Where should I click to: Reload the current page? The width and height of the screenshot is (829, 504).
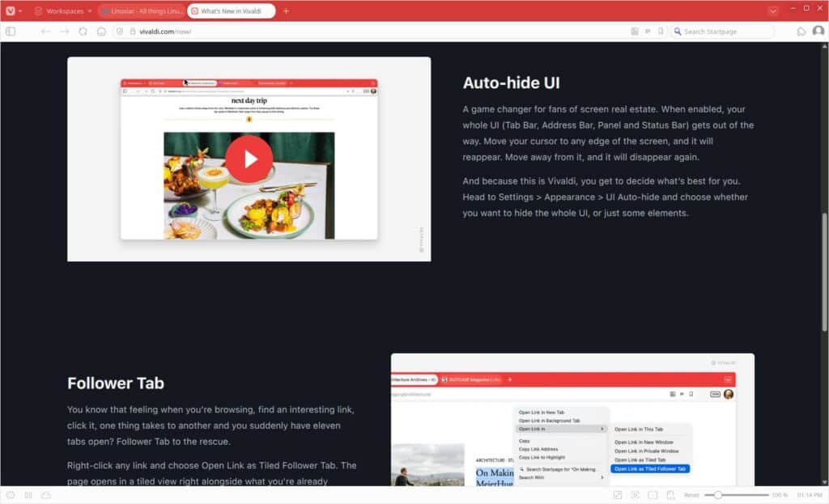[x=83, y=32]
